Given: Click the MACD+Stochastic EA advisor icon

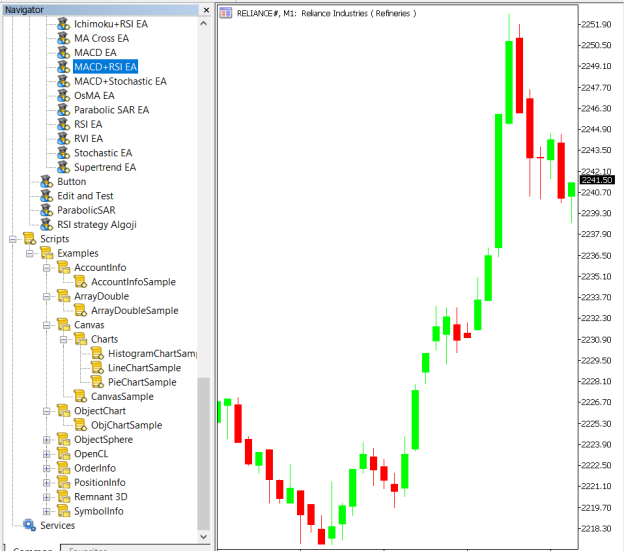Looking at the screenshot, I should coord(63,81).
